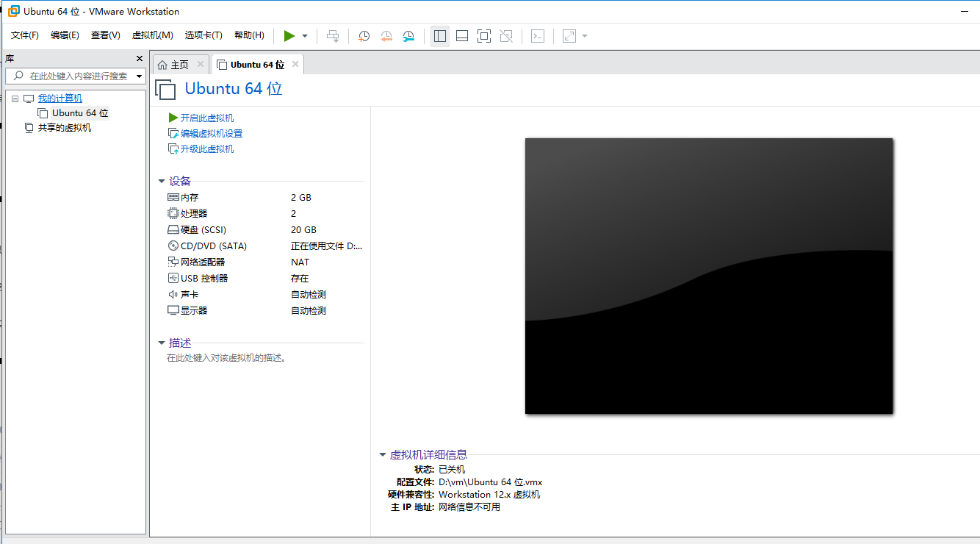Screen dimensions: 980x544
Task: Click the 已关机 status text
Action: pos(452,469)
